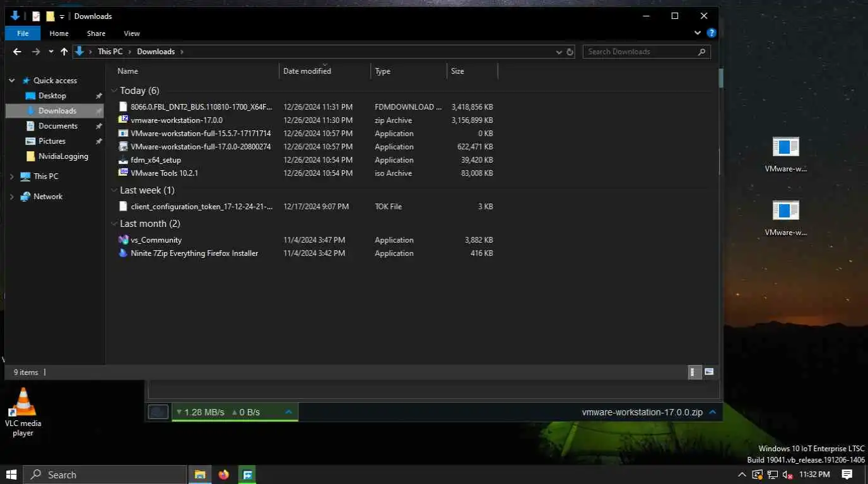Viewport: 868px width, 484px height.
Task: Expand the This PC tree node
Action: tap(11, 176)
